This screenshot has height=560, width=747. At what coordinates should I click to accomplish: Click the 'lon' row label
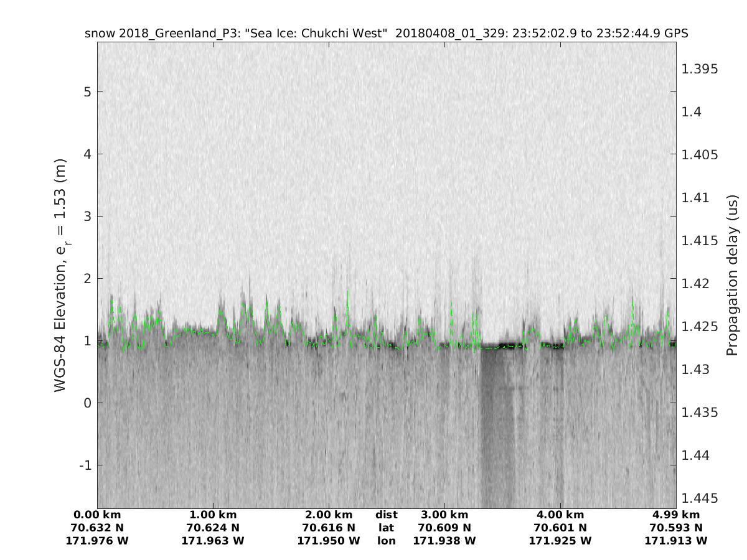[x=387, y=541]
